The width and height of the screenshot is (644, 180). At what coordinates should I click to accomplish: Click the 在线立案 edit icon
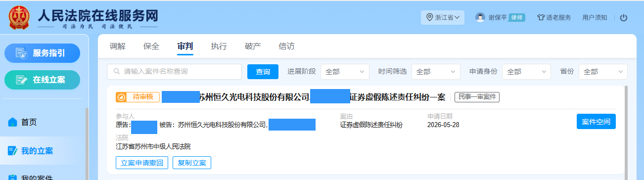click(21, 80)
